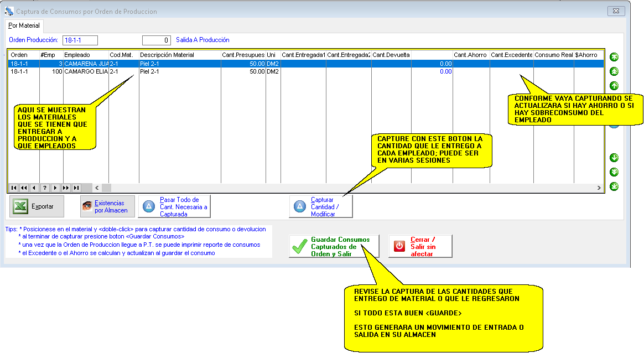Click the green single down arrow icon
Screen dimensions: 644x353
pos(614,158)
